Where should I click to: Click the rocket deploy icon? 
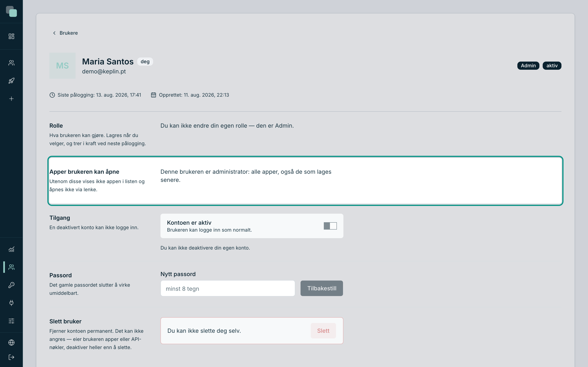pyautogui.click(x=11, y=81)
